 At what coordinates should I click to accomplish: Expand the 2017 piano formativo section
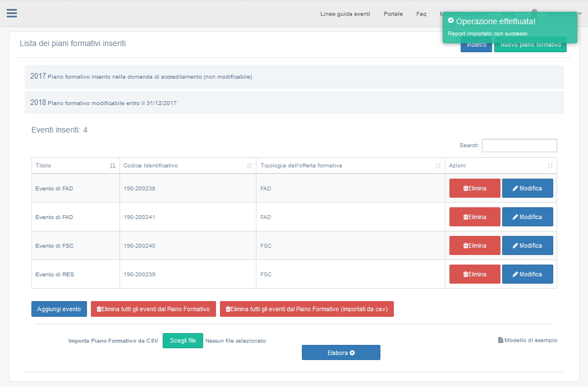[141, 76]
